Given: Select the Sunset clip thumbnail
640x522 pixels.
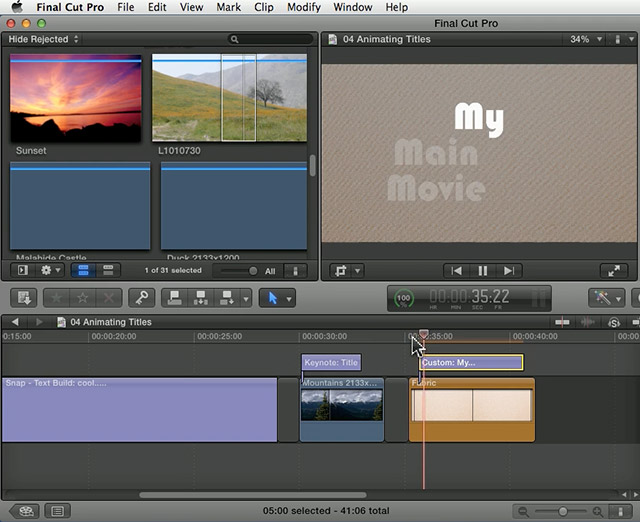Looking at the screenshot, I should (x=76, y=98).
